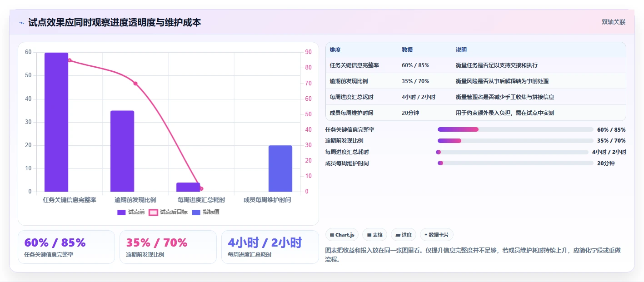
Task: Select the 成员每周维护时间 table row label
Action: [351, 113]
